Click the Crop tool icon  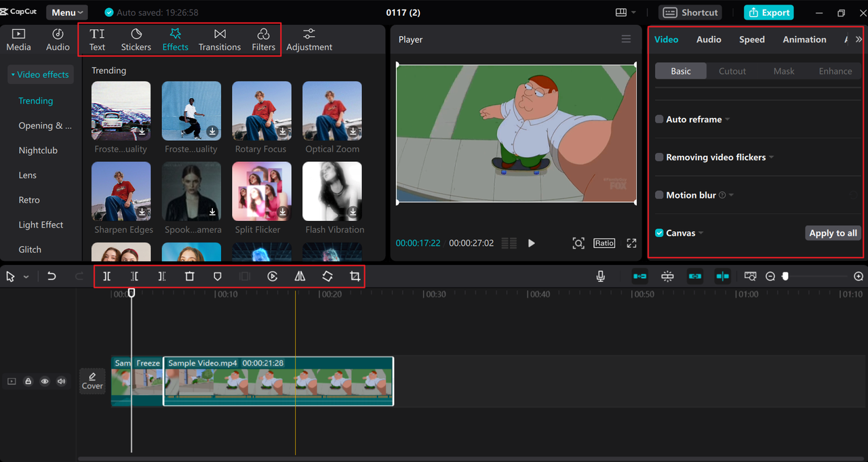click(355, 276)
